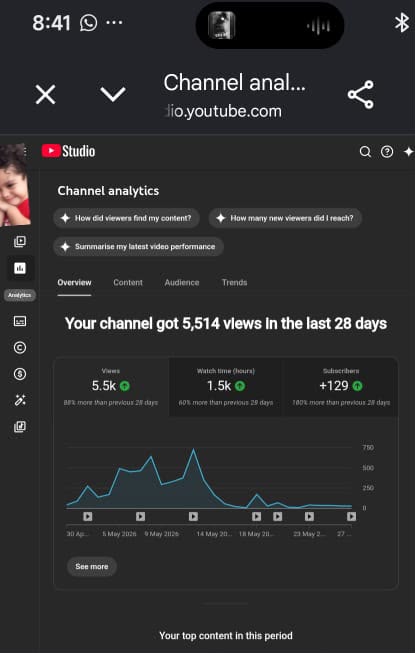
Task: Select the Views 5.5k metric card
Action: pos(111,387)
